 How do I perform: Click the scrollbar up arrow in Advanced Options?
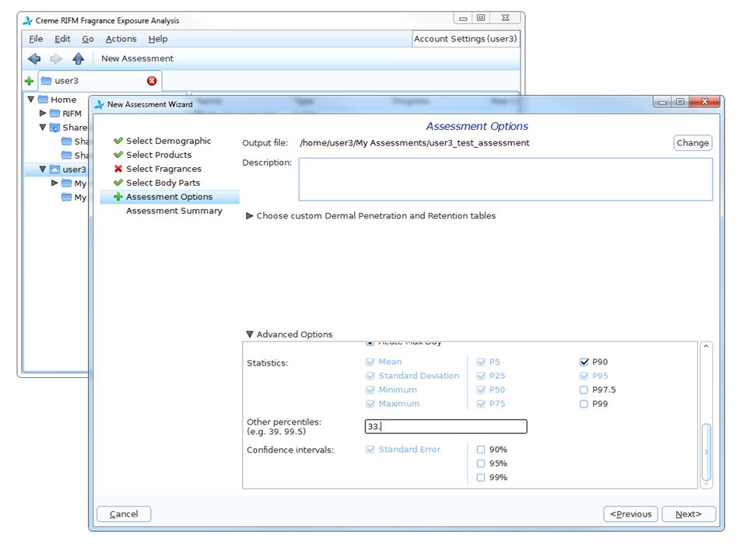point(707,346)
